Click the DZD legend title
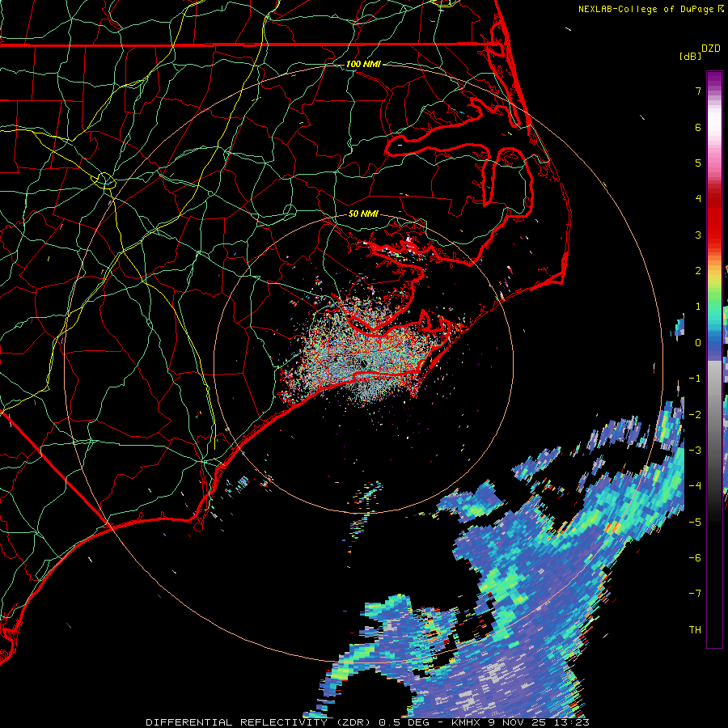The image size is (728, 728). click(x=711, y=49)
